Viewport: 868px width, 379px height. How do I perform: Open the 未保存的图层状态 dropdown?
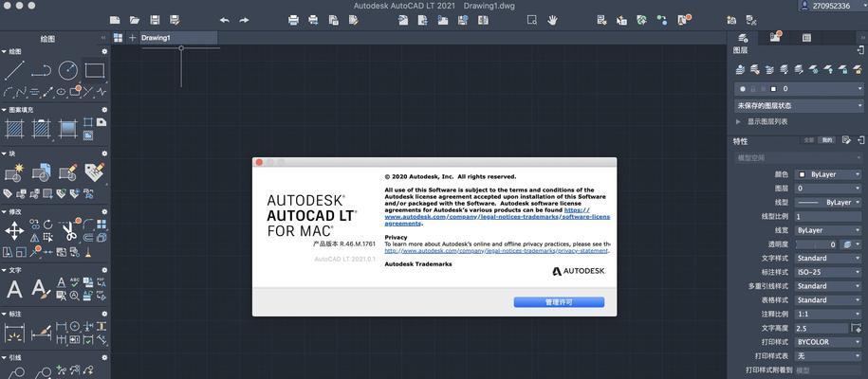[799, 105]
